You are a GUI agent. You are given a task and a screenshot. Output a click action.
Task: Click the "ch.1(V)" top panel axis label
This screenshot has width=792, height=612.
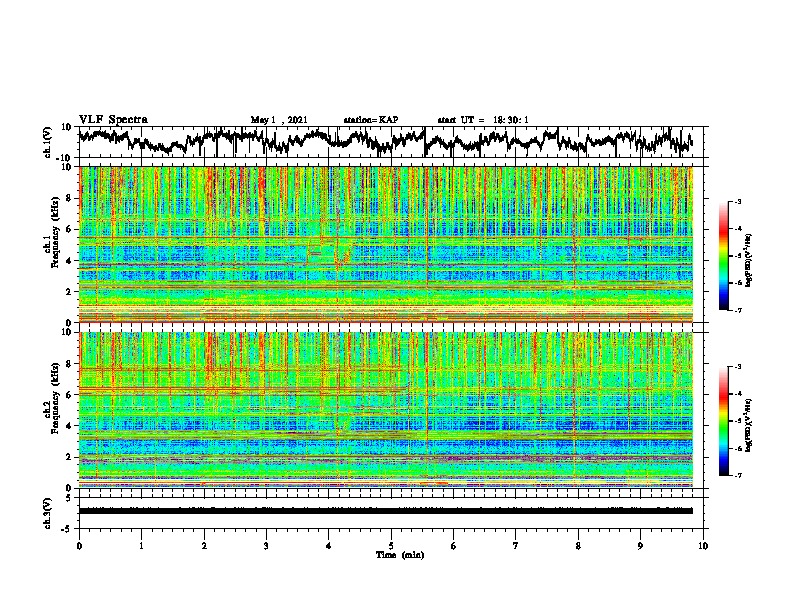[47, 142]
